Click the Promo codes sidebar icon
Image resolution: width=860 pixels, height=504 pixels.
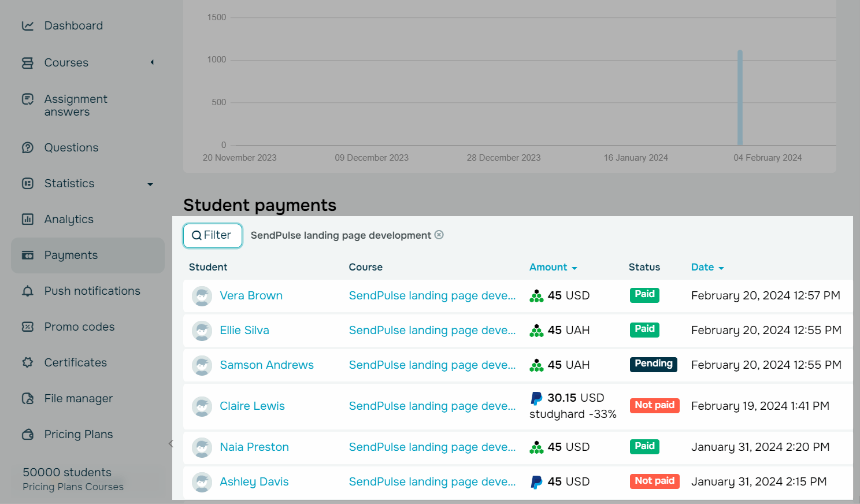click(28, 327)
